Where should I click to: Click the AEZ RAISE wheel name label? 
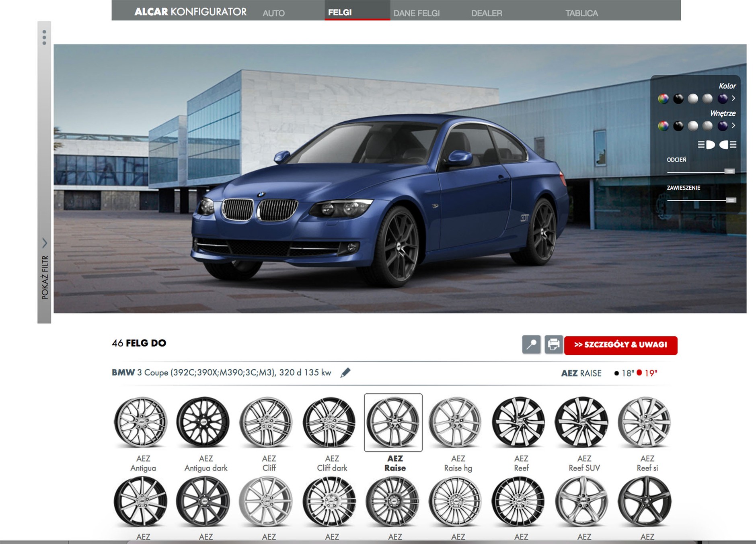(581, 373)
